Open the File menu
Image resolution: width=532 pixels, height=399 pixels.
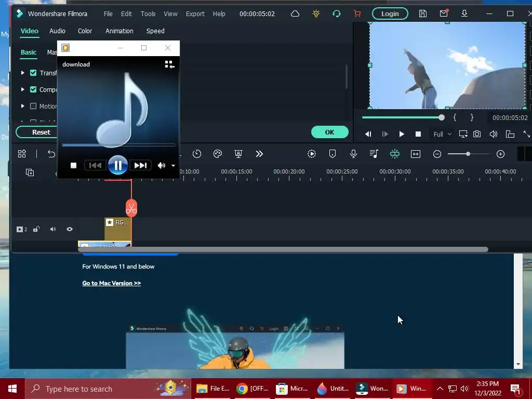click(108, 14)
